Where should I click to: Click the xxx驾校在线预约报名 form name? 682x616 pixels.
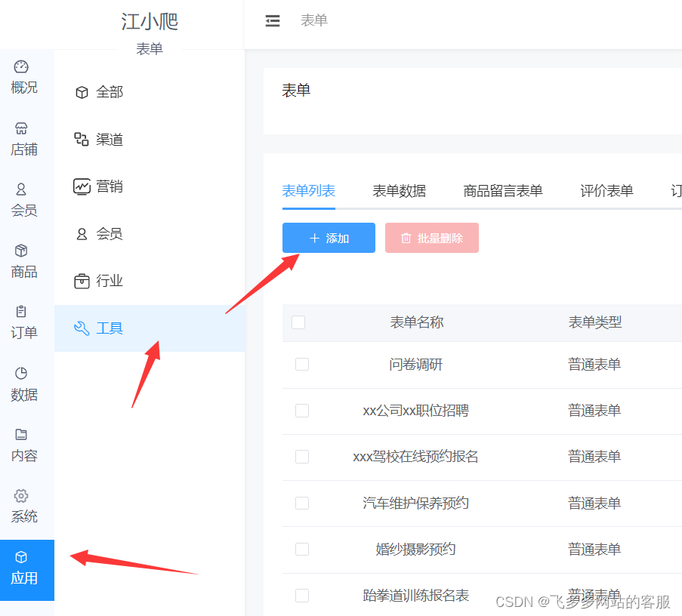(x=416, y=457)
